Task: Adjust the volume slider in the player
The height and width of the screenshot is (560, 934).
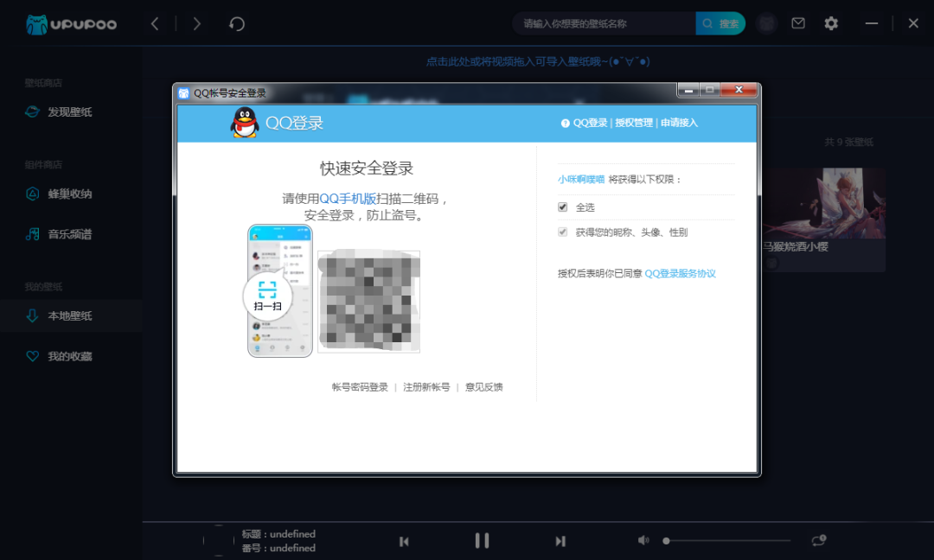Action: tap(726, 540)
